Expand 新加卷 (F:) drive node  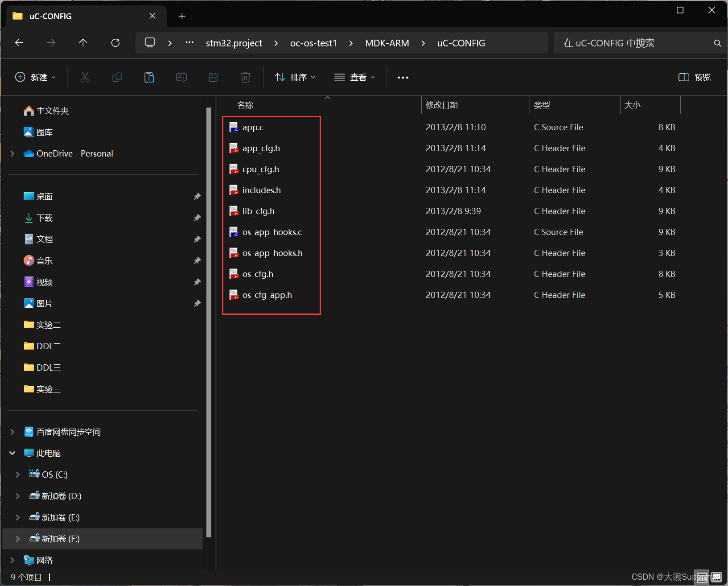coord(18,539)
